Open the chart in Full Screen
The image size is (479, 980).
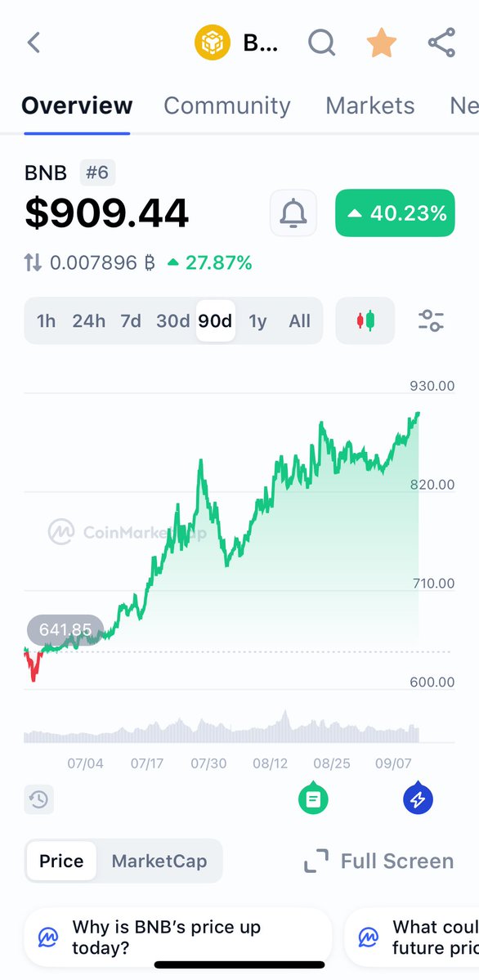tap(379, 861)
